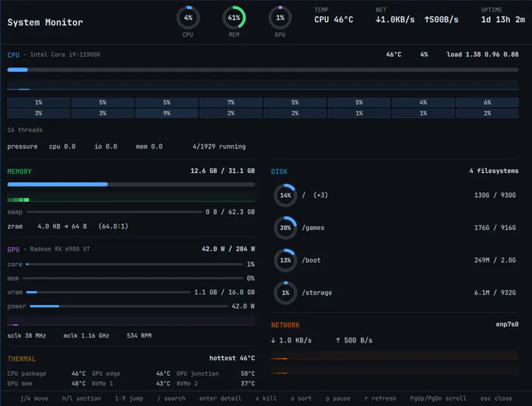This screenshot has height=406, width=532.
Task: Click the 9% CPU thread cell
Action: [x=166, y=113]
